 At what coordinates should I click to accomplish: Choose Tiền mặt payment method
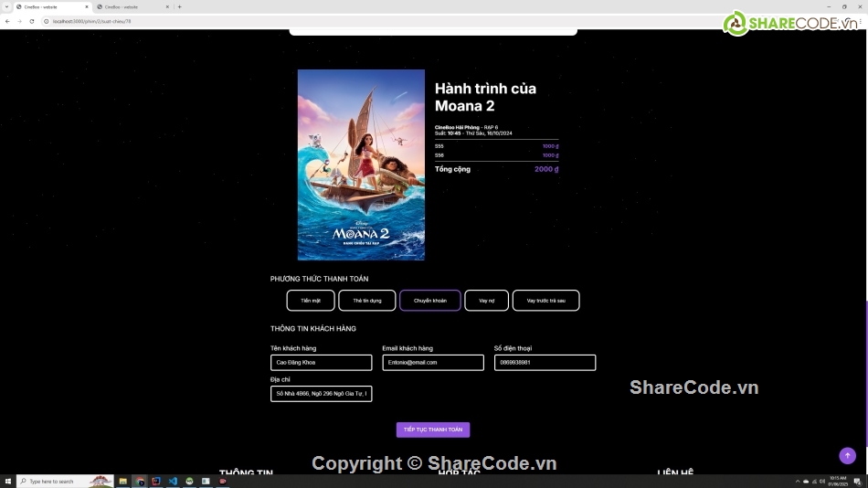tap(311, 301)
